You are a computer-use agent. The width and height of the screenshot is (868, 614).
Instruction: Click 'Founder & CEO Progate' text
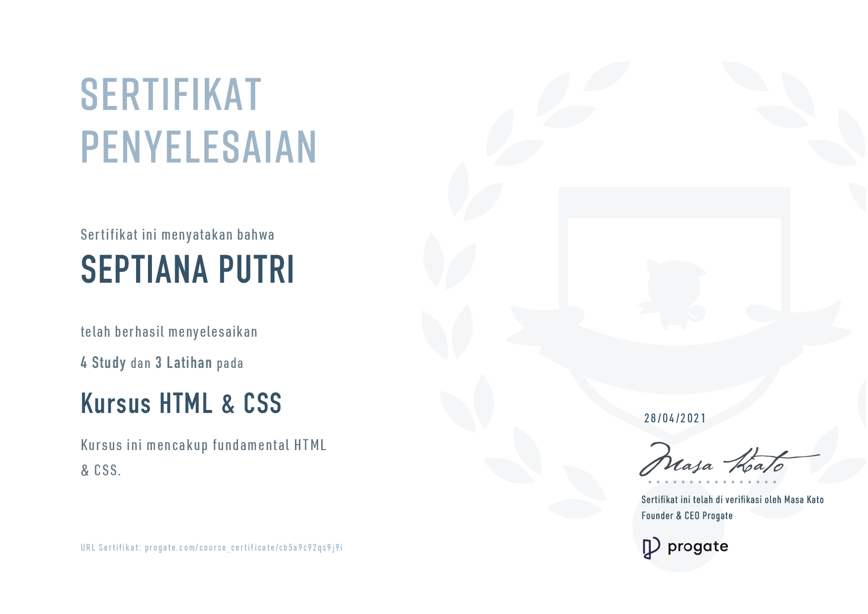click(687, 516)
